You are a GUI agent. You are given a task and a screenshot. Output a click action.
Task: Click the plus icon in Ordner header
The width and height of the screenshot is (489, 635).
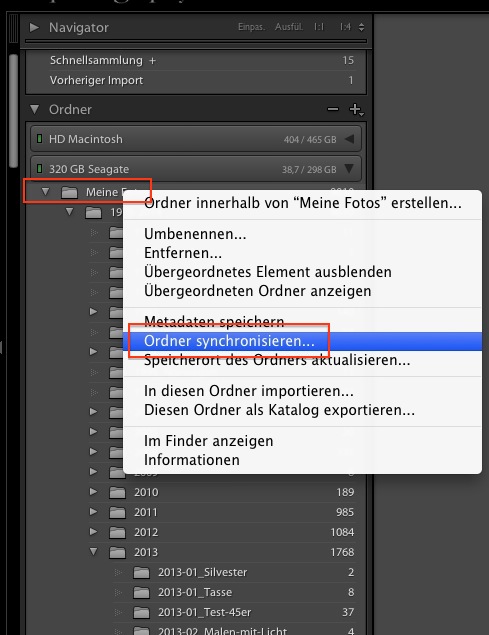tap(356, 109)
